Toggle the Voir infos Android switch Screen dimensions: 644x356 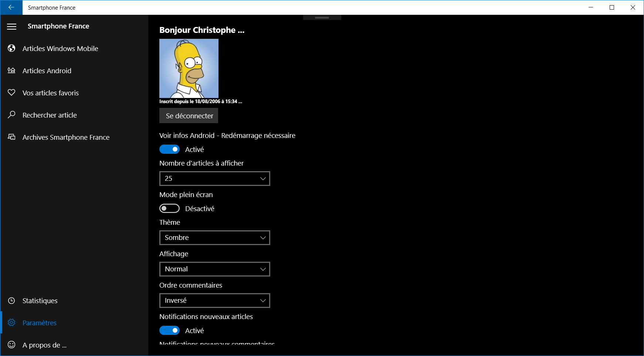pos(169,149)
